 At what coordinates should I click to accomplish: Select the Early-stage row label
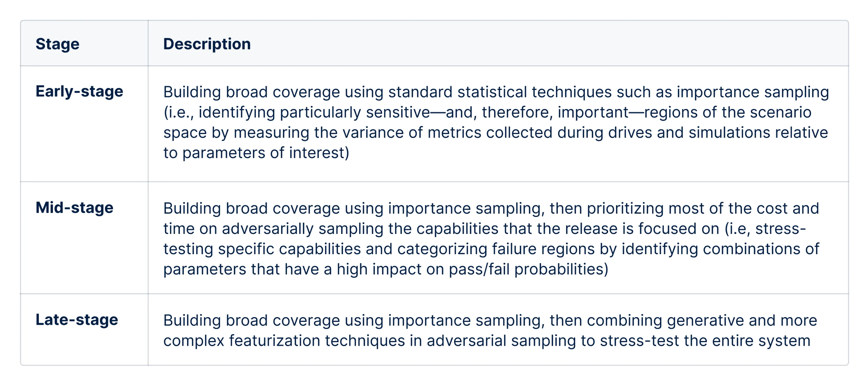click(80, 91)
